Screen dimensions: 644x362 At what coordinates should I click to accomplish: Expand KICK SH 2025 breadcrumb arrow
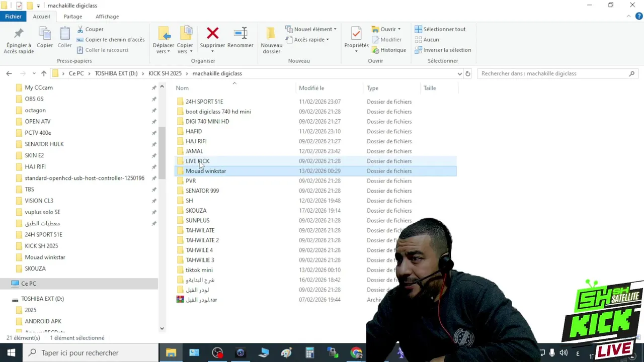pos(187,73)
